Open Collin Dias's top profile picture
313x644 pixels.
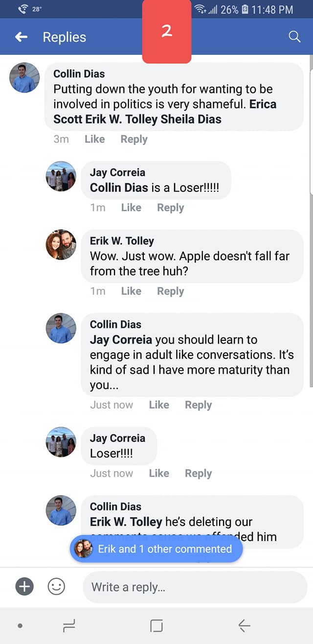point(24,77)
